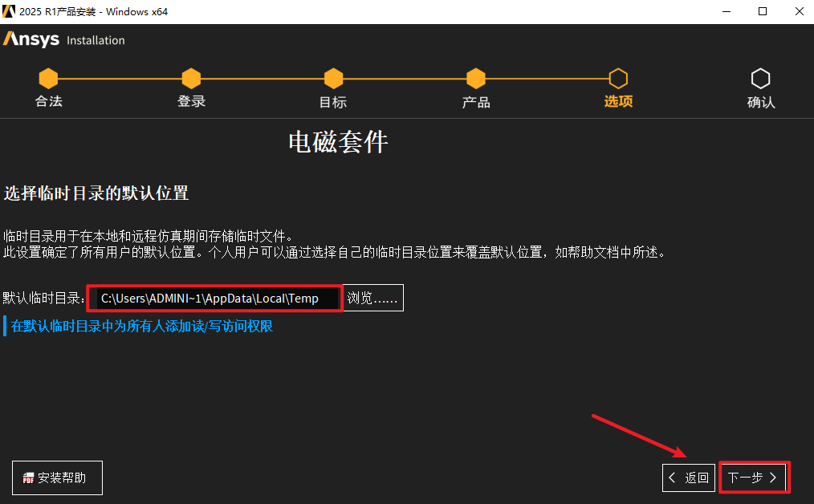Screen dimensions: 814x504
Task: Select the 选项 step label
Action: click(x=618, y=101)
